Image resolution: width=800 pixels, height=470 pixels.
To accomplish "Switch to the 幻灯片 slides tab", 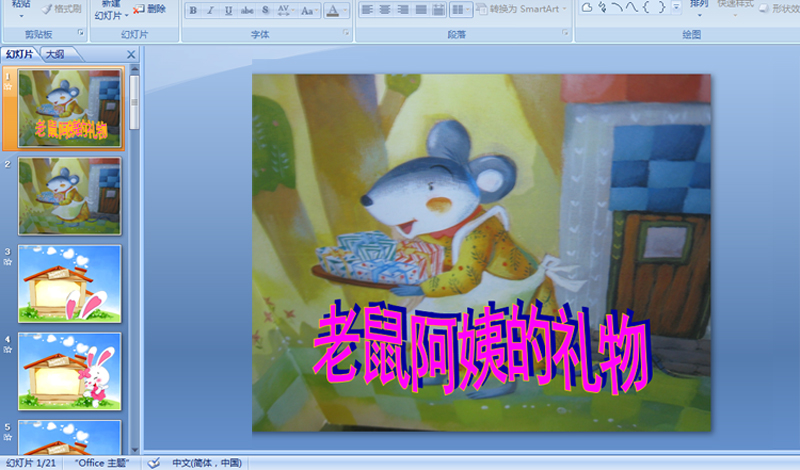I will pyautogui.click(x=19, y=54).
